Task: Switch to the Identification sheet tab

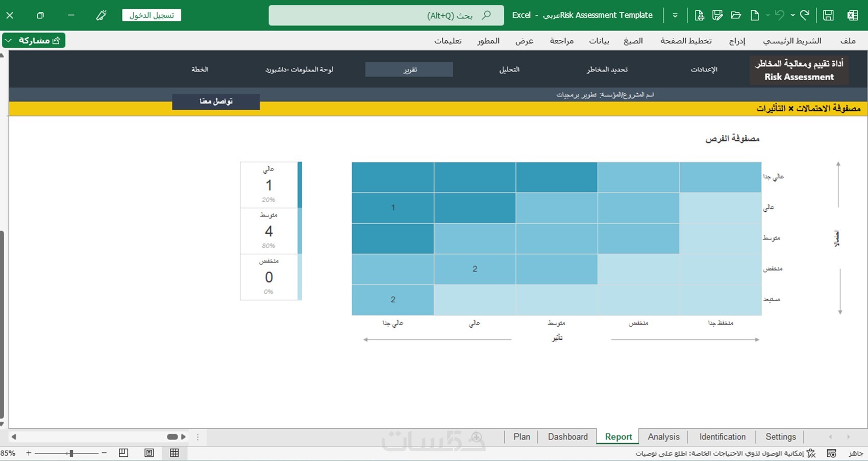Action: [722, 437]
